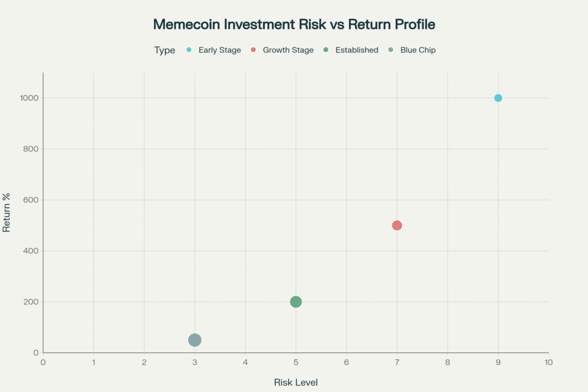This screenshot has height=392, width=588.
Task: Click the 10 tick on the risk axis
Action: click(548, 362)
